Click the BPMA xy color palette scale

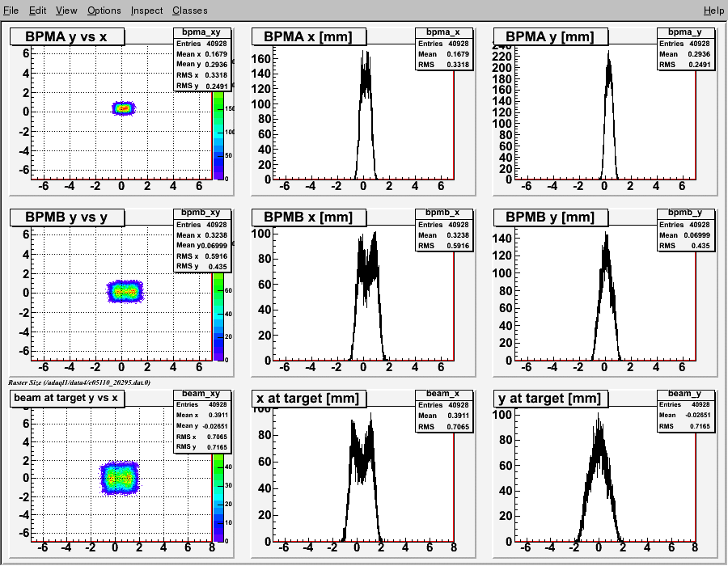coord(218,136)
